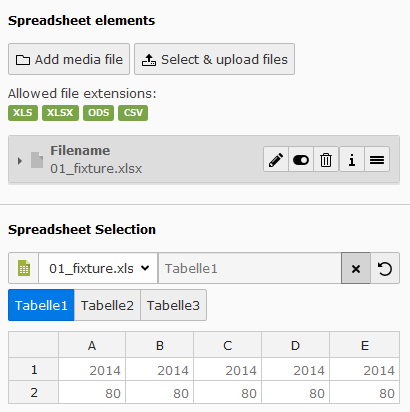Switch to the Tabelle3 sheet tab

(x=173, y=305)
